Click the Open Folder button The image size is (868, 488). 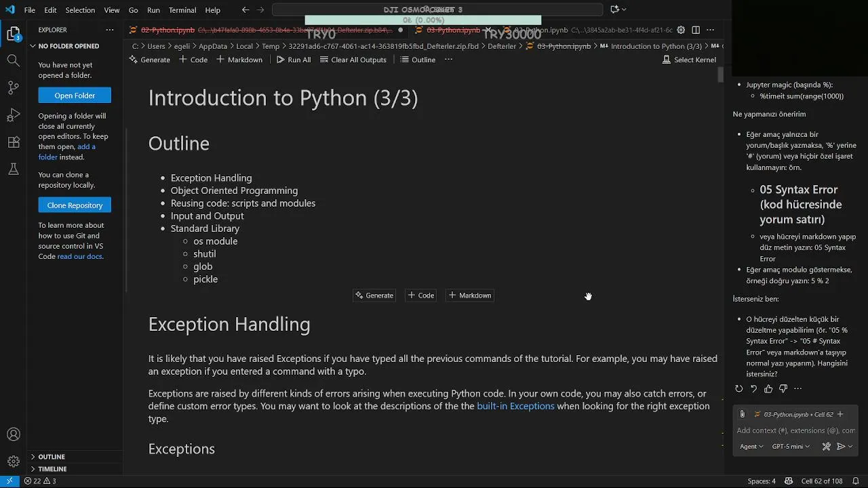click(x=75, y=96)
